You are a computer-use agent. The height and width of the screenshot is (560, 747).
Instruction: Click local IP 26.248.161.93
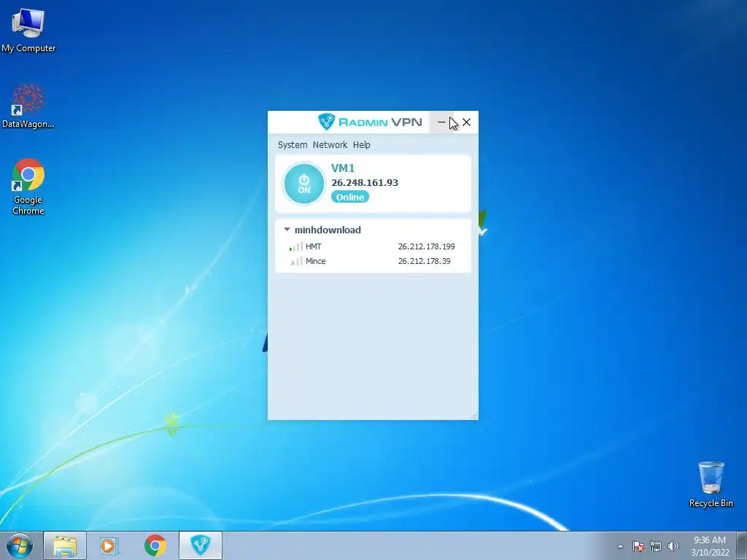coord(365,183)
